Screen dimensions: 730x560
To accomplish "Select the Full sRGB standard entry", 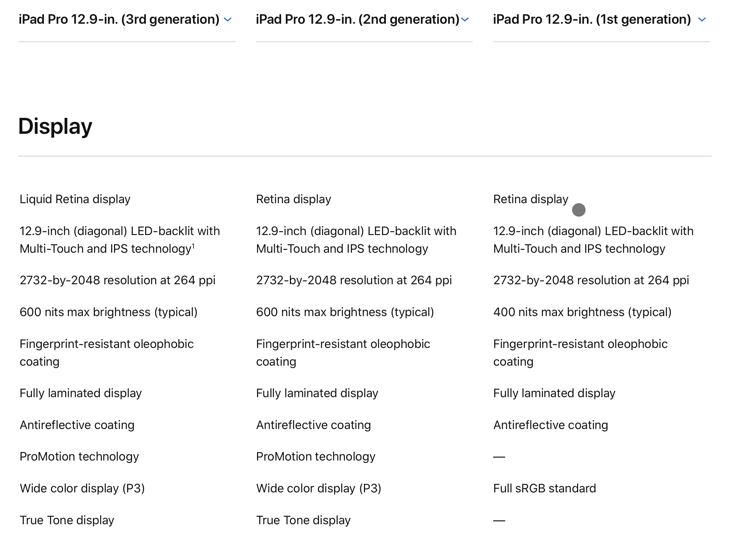I will 544,488.
